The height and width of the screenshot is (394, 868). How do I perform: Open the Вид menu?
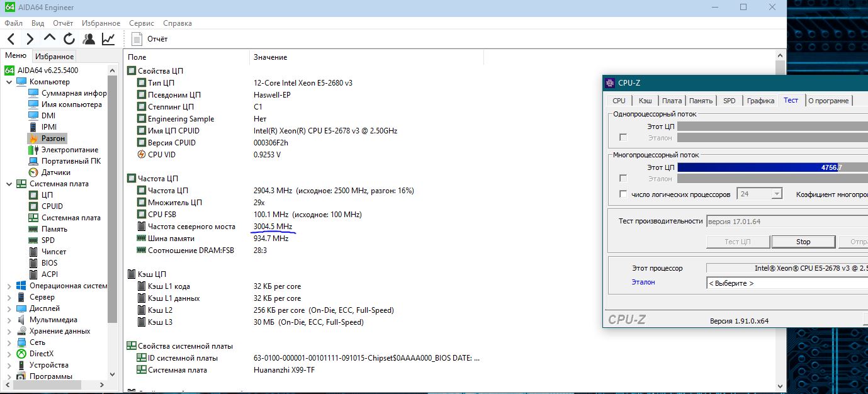click(38, 23)
